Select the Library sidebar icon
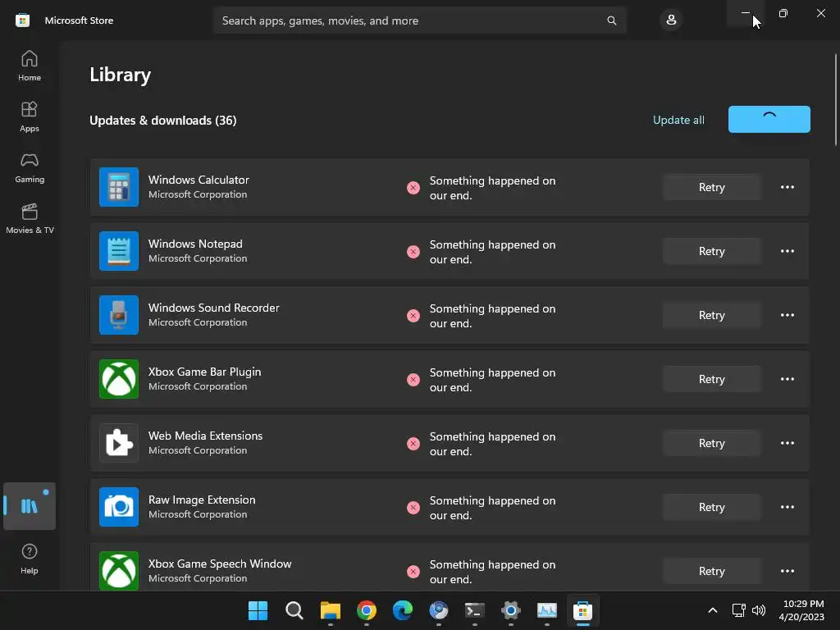Viewport: 840px width, 630px height. (30, 505)
